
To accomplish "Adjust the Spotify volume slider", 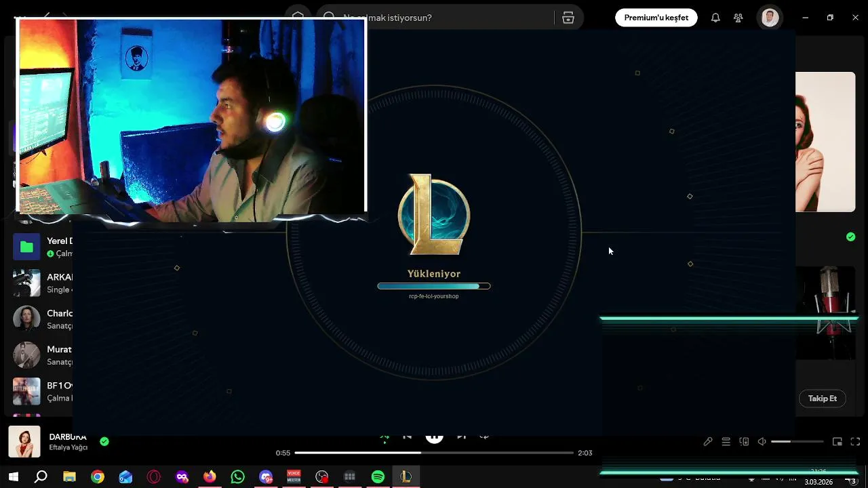I will click(x=797, y=442).
